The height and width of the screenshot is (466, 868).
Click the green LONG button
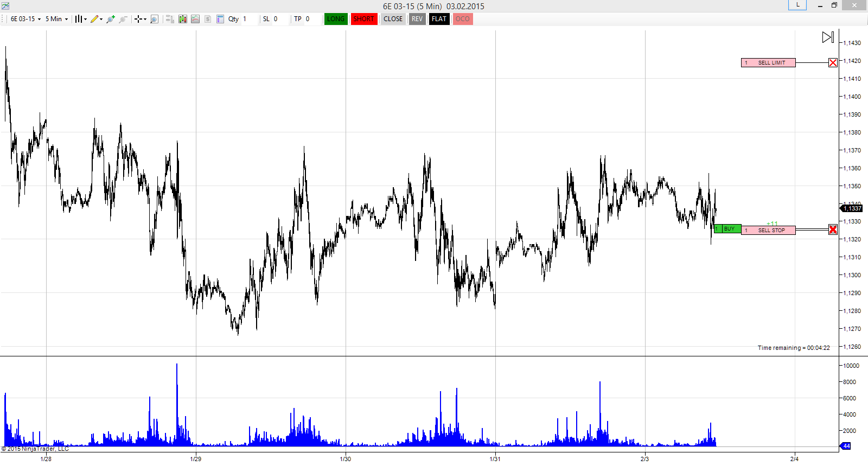coord(336,19)
